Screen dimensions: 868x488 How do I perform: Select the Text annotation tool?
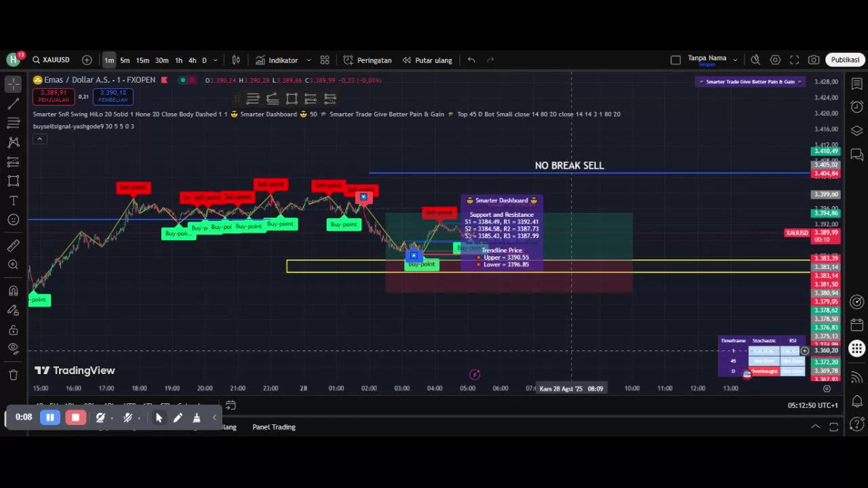(x=13, y=201)
